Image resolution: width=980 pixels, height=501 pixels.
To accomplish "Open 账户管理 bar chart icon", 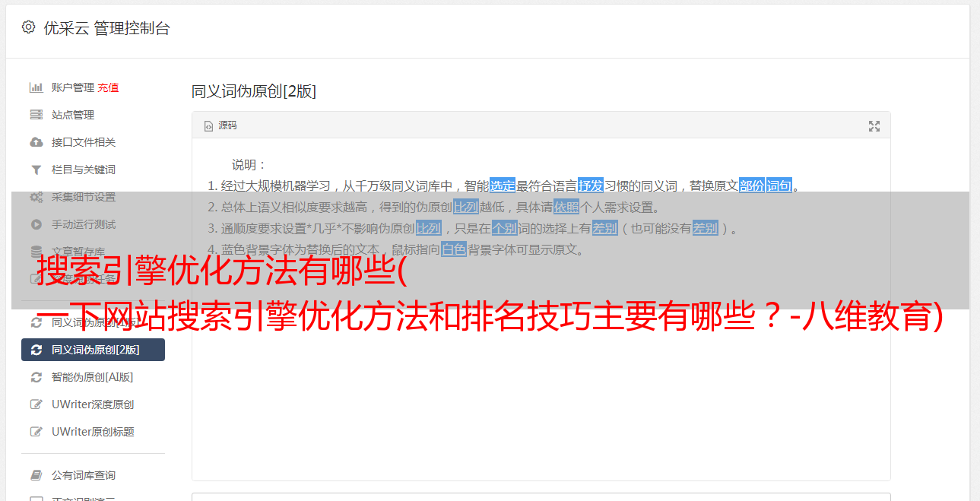I will pos(36,87).
